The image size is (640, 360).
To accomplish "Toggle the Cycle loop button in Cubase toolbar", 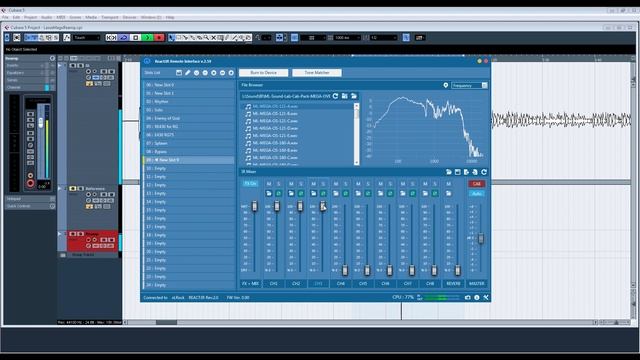I will tap(124, 38).
